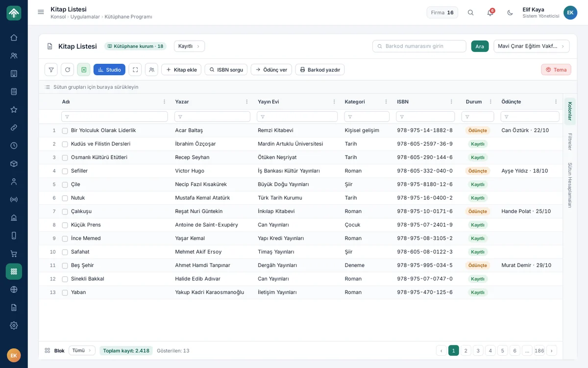The image size is (588, 368).
Task: Open the Tema color theme button
Action: [x=556, y=70]
